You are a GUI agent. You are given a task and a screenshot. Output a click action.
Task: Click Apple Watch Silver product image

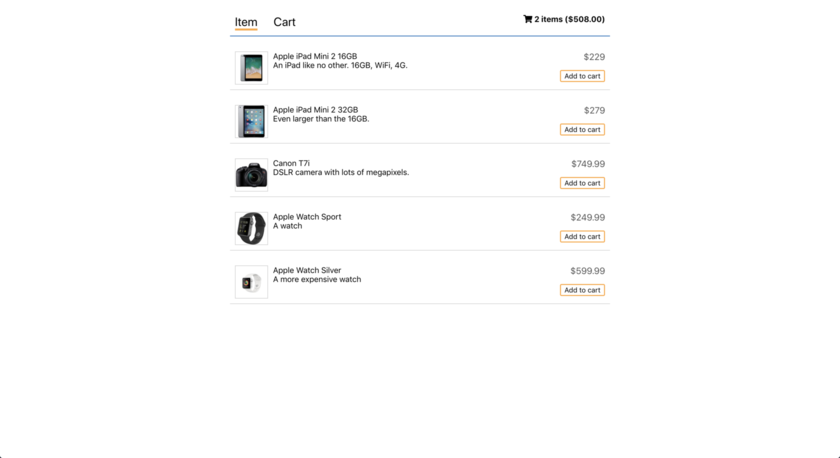[x=251, y=282]
